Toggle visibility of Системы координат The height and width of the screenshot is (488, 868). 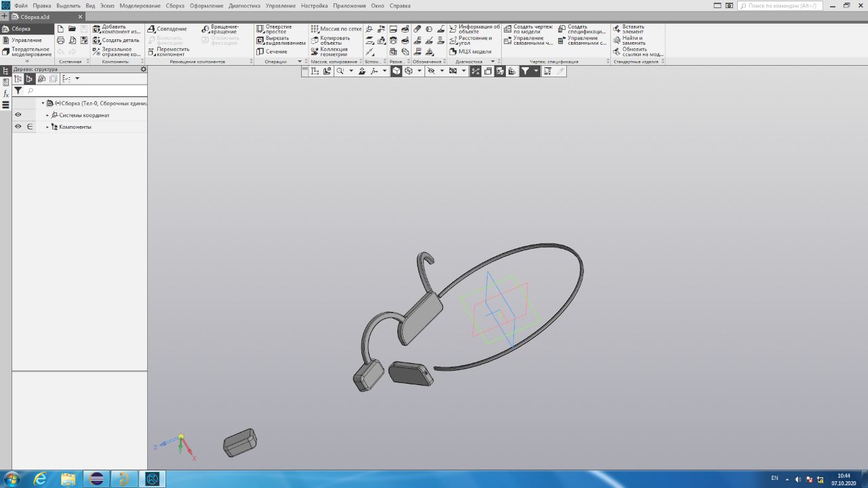click(18, 115)
